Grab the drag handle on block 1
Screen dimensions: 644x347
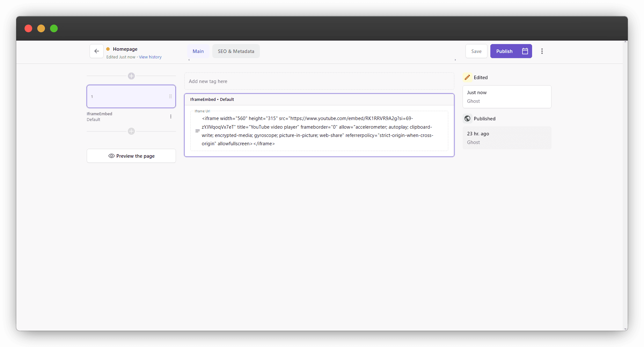click(x=171, y=96)
